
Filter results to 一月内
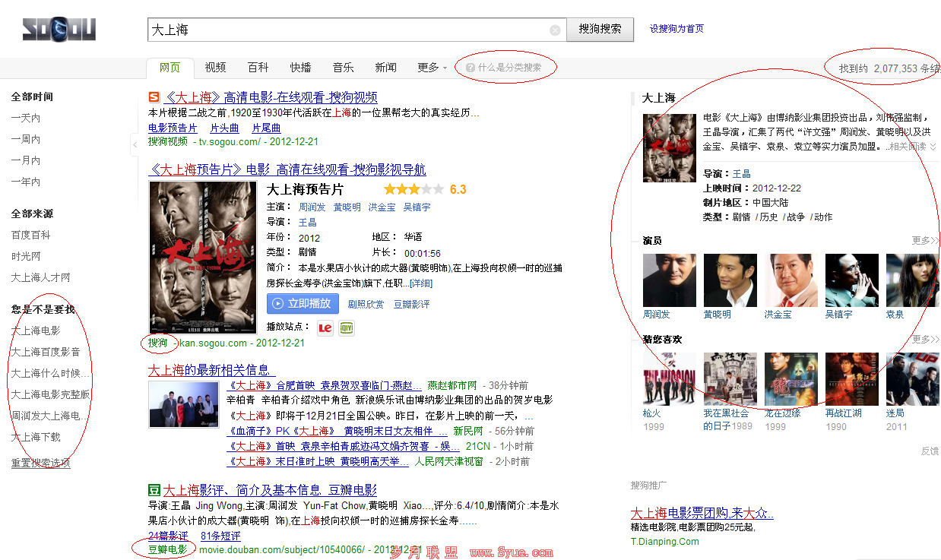point(26,161)
